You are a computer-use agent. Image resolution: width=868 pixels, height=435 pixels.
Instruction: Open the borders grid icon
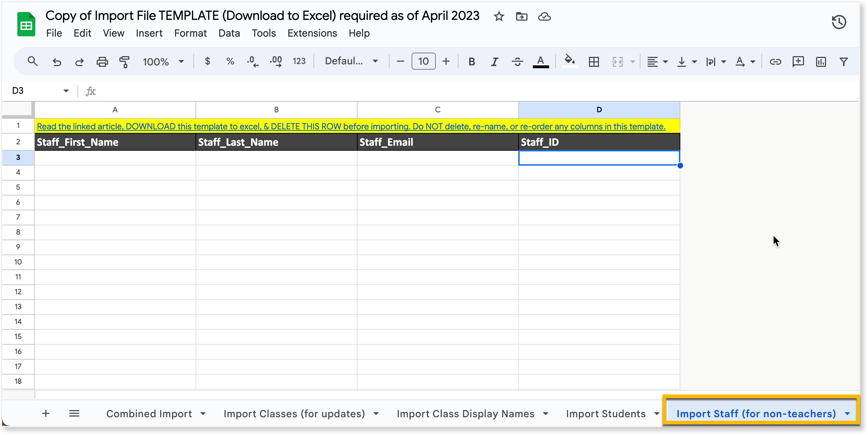(594, 61)
